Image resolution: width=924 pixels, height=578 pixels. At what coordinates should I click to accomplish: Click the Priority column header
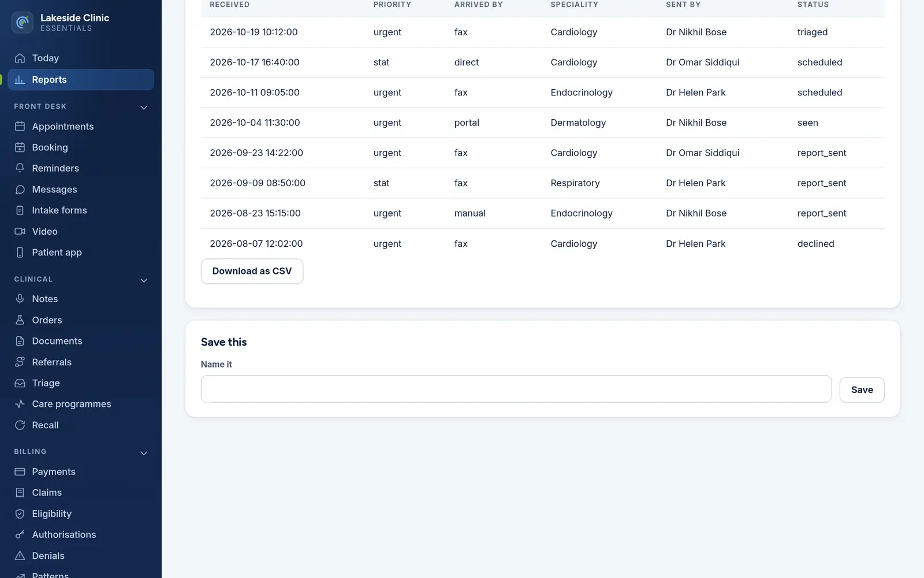pyautogui.click(x=392, y=5)
